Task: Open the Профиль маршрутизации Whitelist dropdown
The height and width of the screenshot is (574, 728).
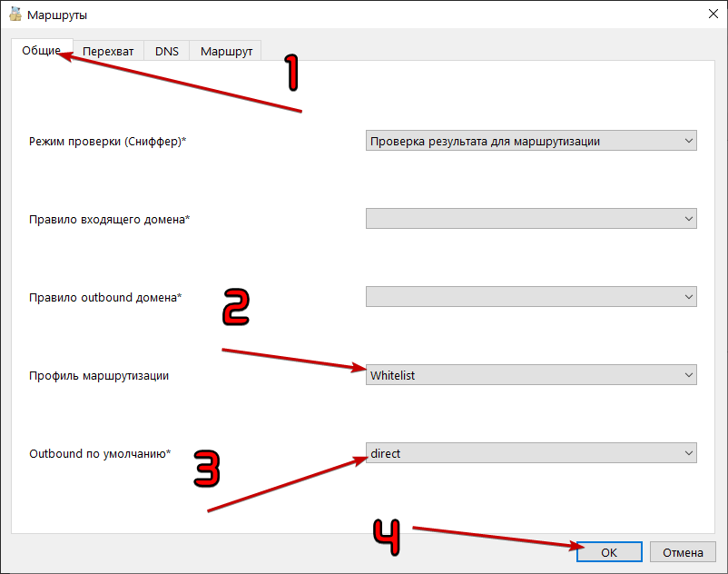Action: click(x=531, y=375)
